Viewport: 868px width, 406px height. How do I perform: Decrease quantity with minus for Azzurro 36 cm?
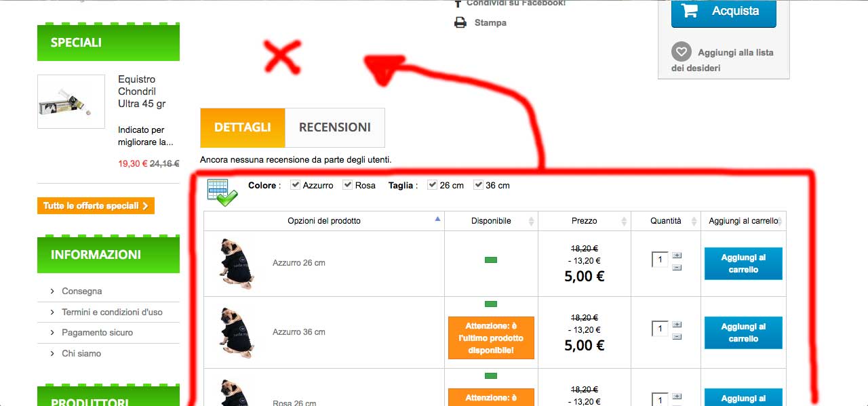677,337
